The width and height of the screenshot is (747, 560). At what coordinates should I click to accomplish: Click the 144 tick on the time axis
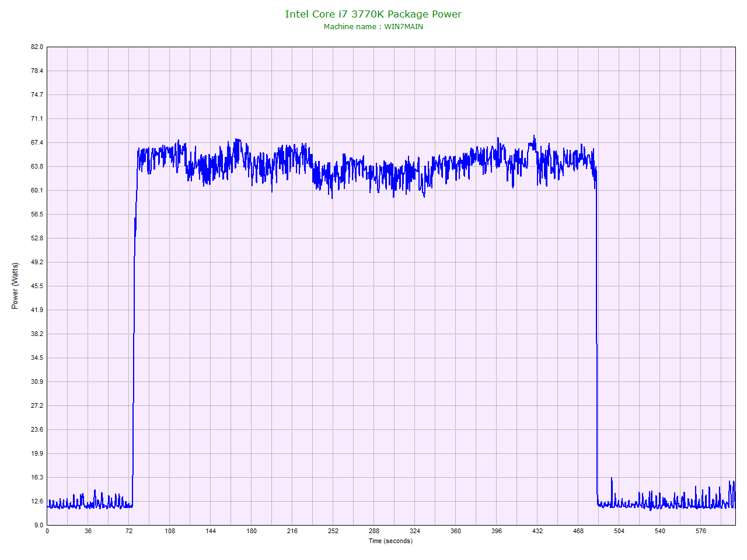click(211, 531)
